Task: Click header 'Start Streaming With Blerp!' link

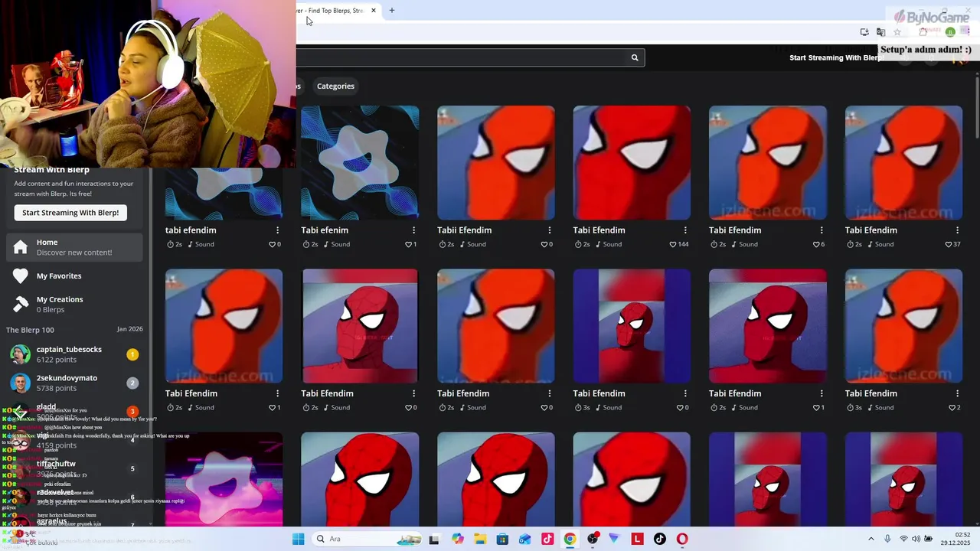Action: (x=837, y=57)
